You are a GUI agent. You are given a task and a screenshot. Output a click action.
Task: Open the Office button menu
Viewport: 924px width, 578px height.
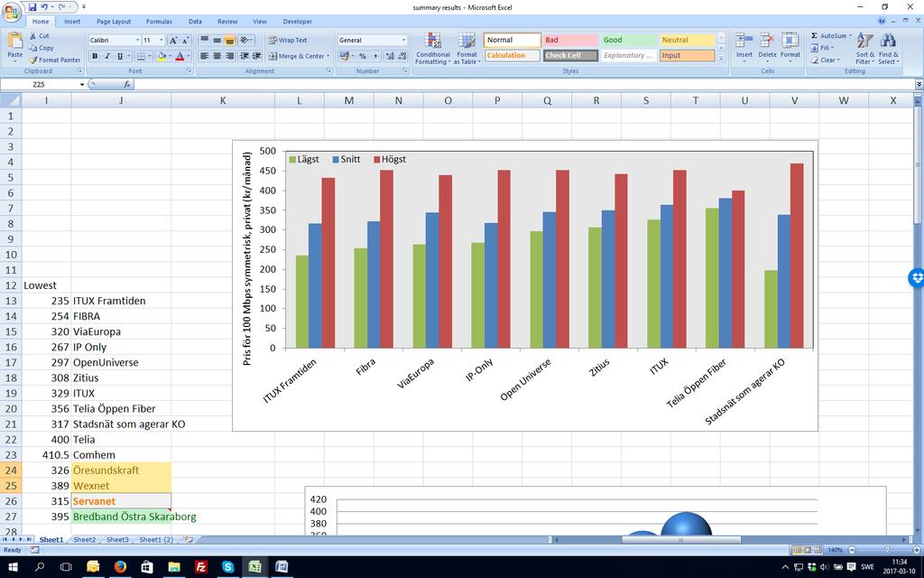(11, 11)
